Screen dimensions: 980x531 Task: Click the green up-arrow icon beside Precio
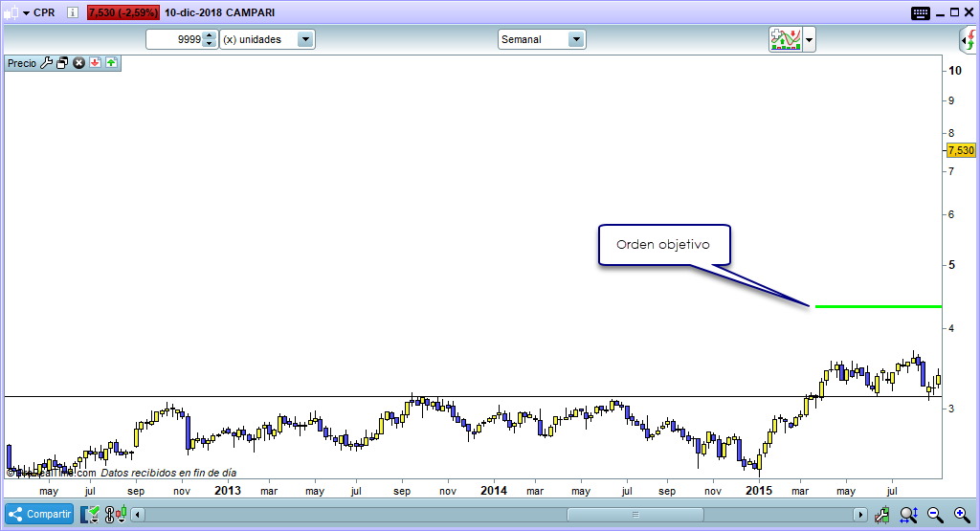[x=111, y=63]
